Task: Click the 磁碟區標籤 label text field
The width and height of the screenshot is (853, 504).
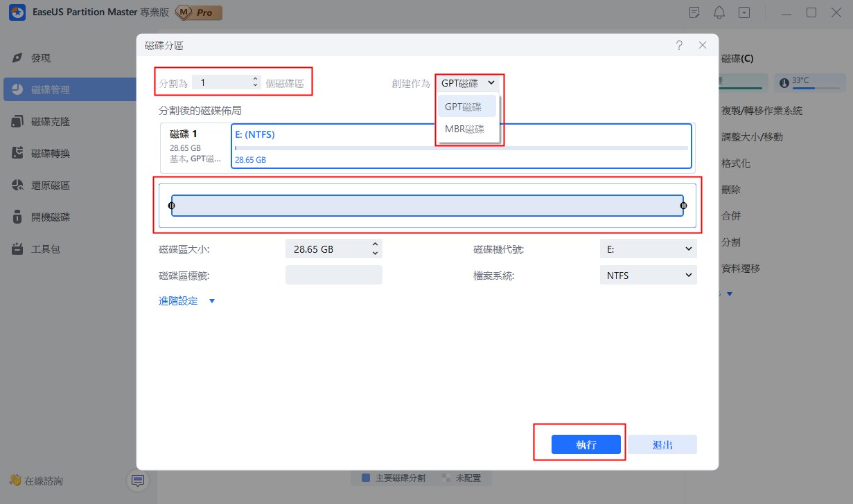Action: (333, 276)
